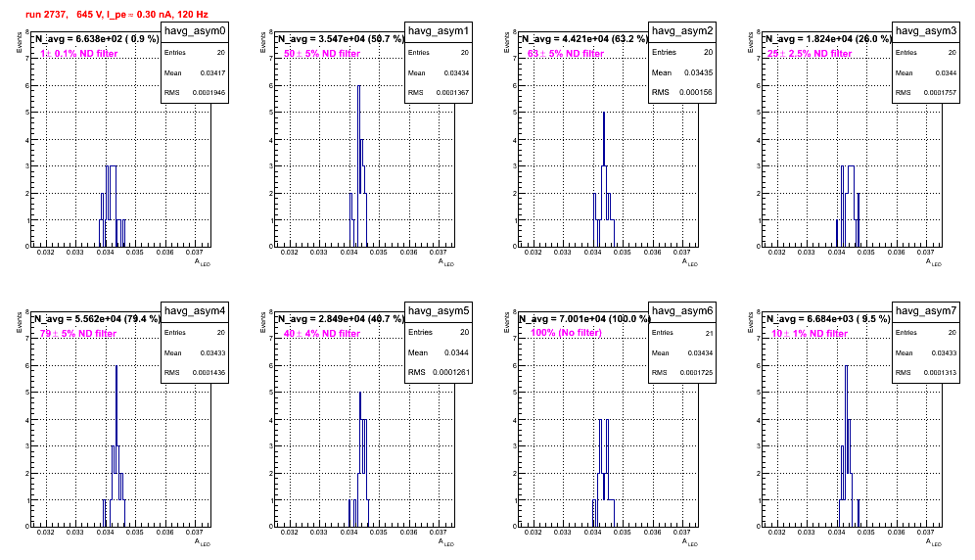The height and width of the screenshot is (560, 975).
Task: Select the RMS 0.0001946 stat row
Action: [x=195, y=93]
